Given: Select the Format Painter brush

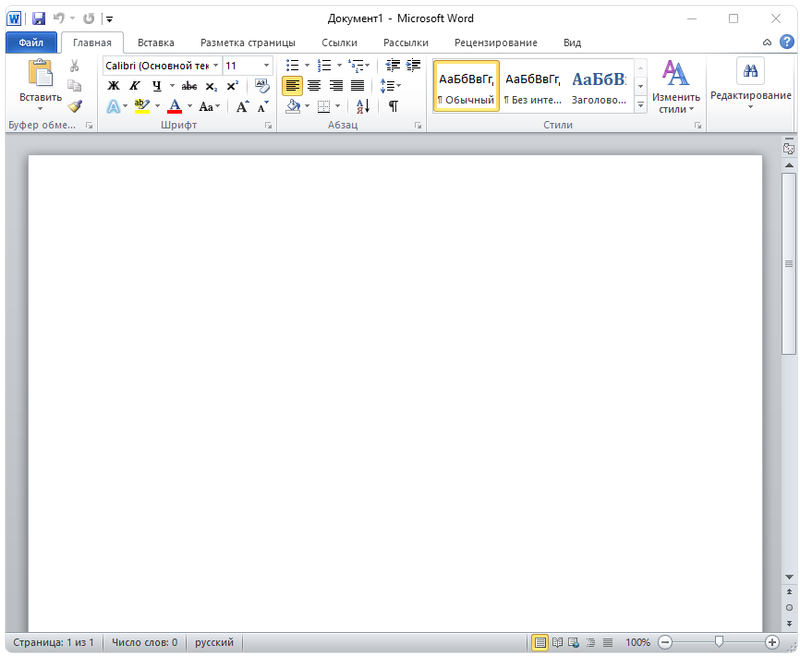Looking at the screenshot, I should coord(74,106).
